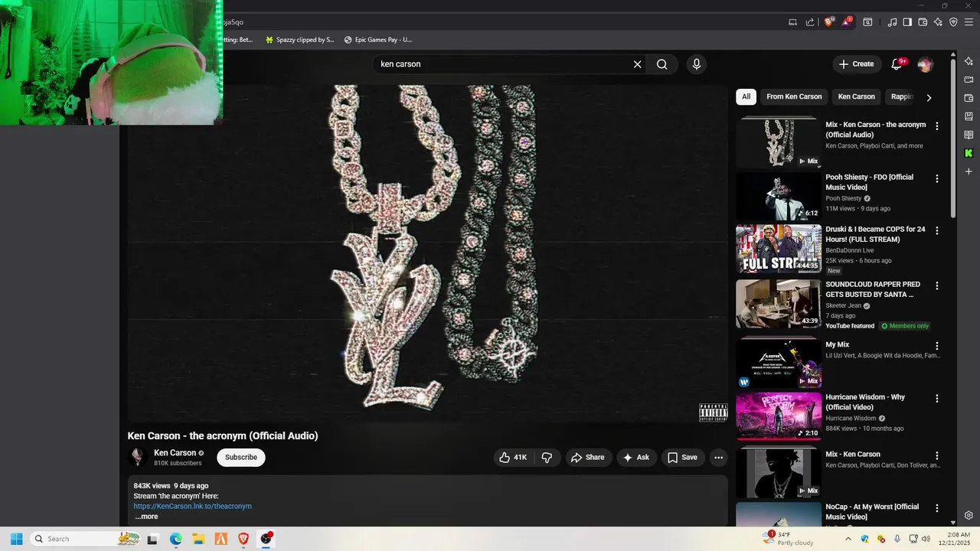Viewport: 980px width, 551px height.
Task: Open Microsoft Edge from taskbar
Action: (x=175, y=539)
